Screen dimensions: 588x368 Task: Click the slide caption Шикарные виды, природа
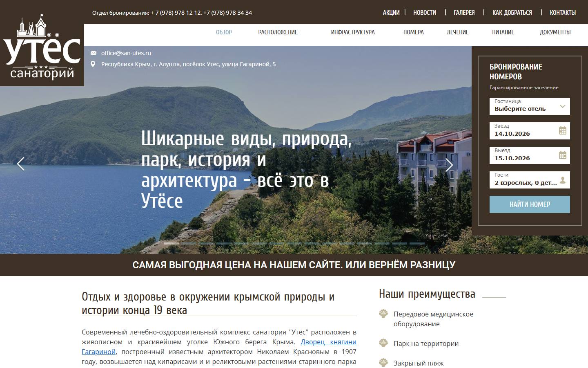coord(246,170)
